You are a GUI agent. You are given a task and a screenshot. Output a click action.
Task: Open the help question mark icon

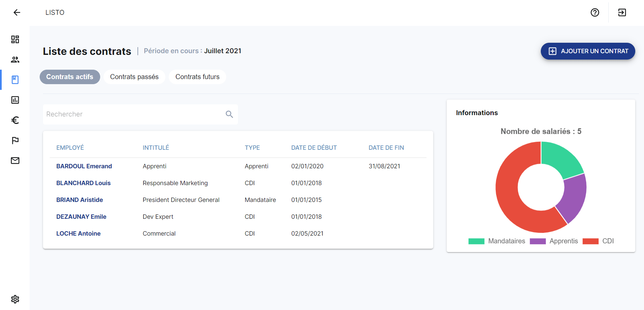(x=595, y=12)
